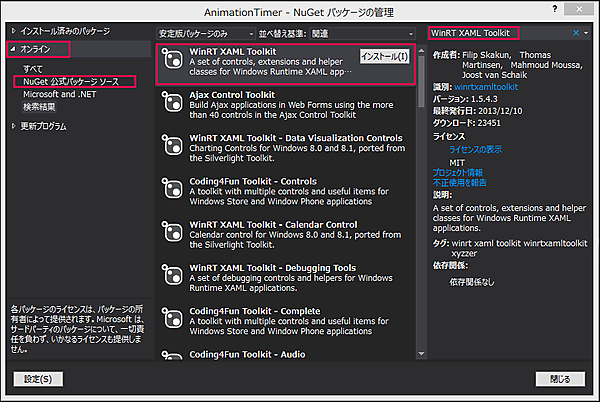Click the Data Visualization Controls package icon
This screenshot has height=402, width=600.
click(x=171, y=145)
